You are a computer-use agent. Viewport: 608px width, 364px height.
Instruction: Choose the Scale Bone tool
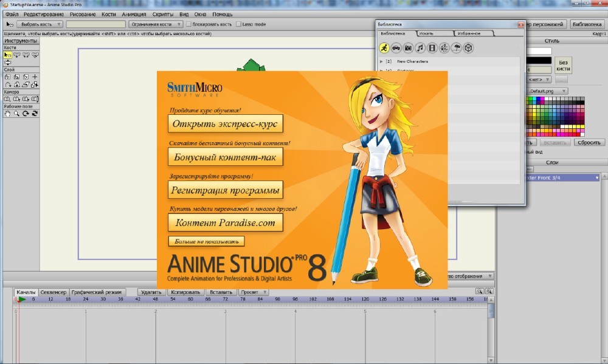point(26,55)
